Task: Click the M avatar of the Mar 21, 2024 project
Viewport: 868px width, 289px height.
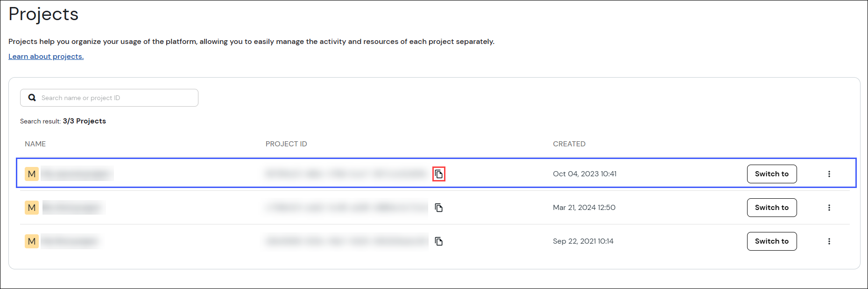Action: (32, 208)
